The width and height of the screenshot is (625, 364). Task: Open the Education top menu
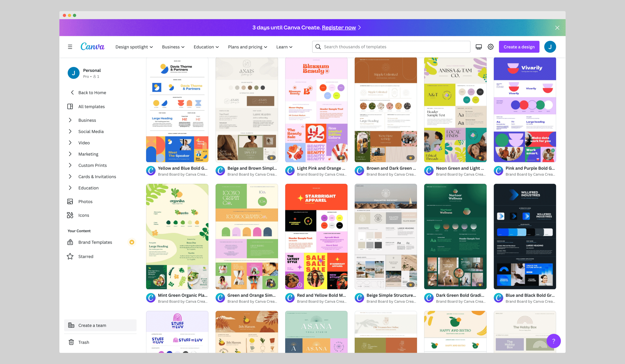pos(206,47)
